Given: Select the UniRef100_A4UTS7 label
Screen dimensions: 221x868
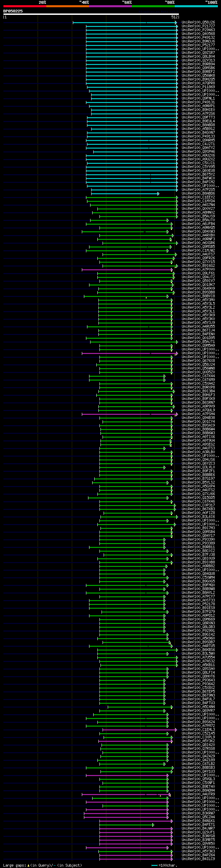Looking at the screenshot, I should click(x=198, y=254).
